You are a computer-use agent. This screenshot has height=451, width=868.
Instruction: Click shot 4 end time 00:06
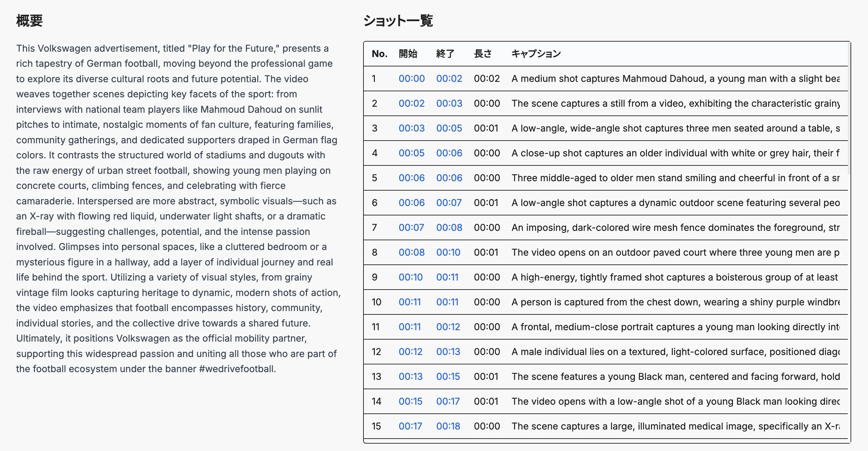point(449,153)
